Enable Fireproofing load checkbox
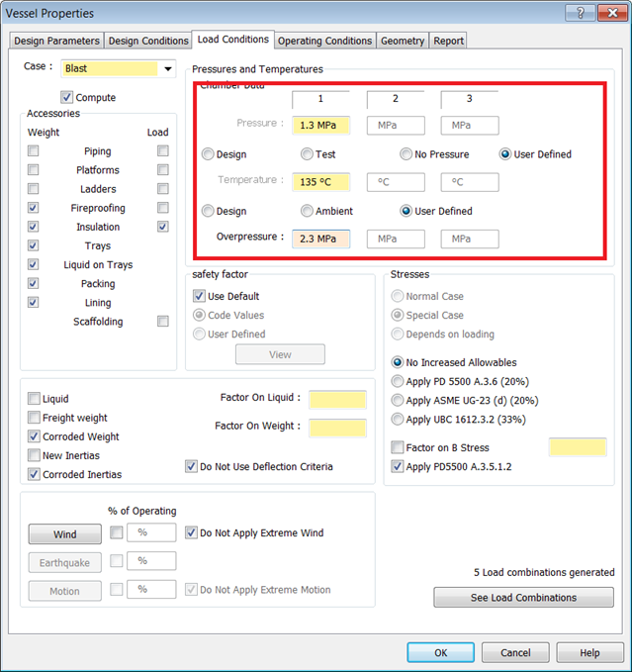The height and width of the screenshot is (672, 632). (163, 208)
